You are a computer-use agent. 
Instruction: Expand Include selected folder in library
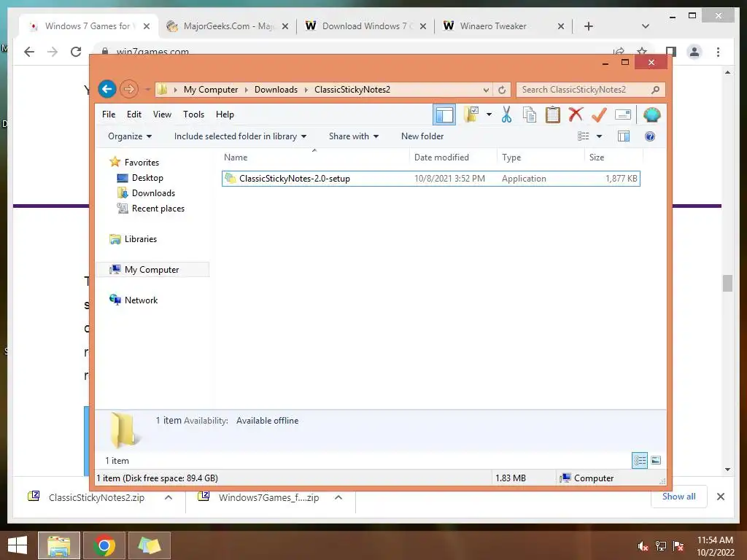click(x=240, y=136)
